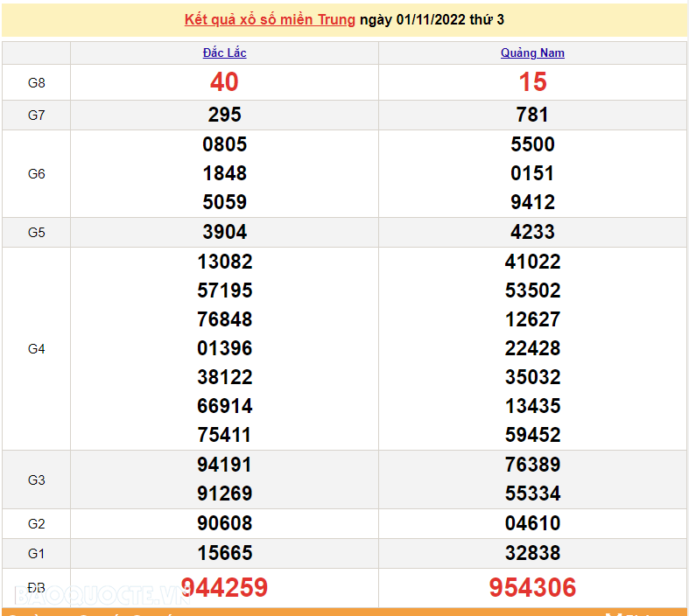Click the G7 result 781
Image resolution: width=689 pixels, height=616 pixels.
click(532, 115)
